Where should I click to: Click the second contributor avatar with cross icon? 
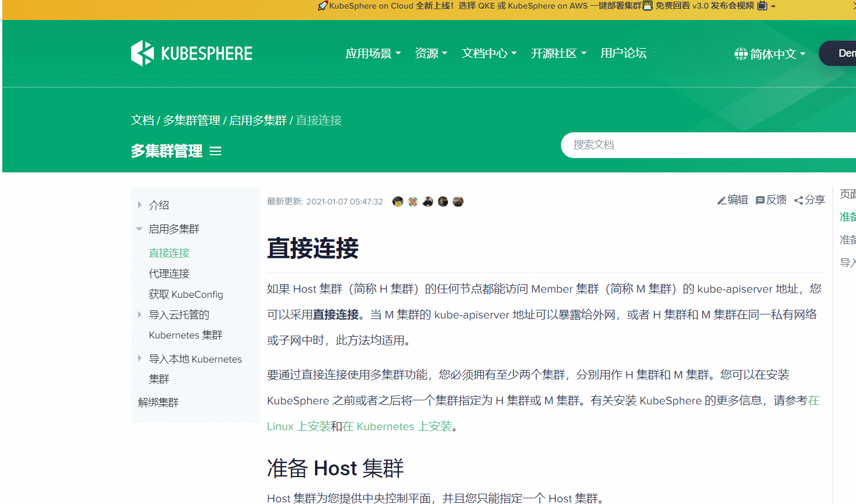[x=413, y=202]
